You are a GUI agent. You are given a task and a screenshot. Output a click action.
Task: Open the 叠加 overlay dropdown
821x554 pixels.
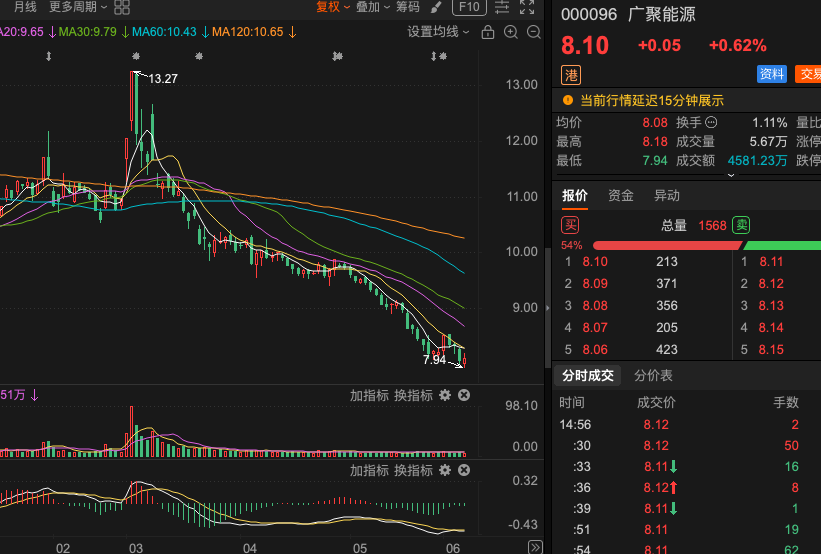(x=373, y=7)
